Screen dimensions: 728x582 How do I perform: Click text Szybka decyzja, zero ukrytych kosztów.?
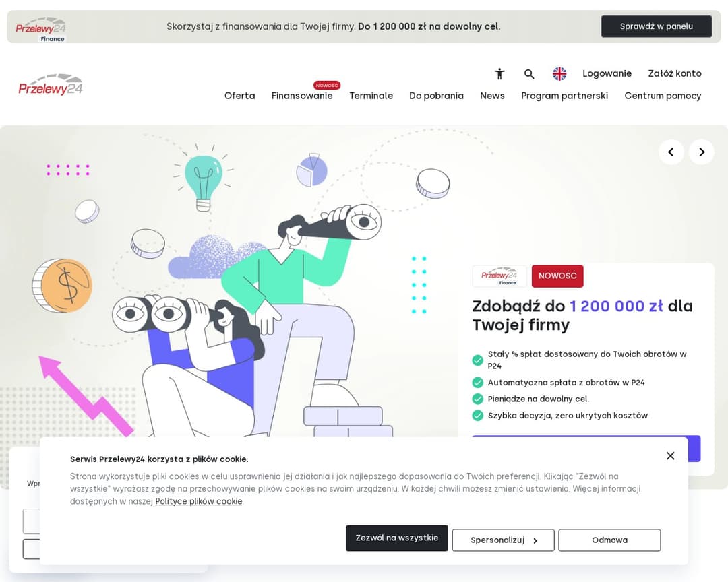tap(568, 416)
